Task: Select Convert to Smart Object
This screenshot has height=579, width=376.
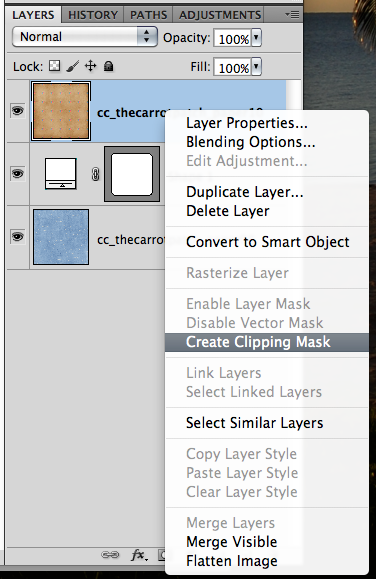Action: pyautogui.click(x=267, y=242)
